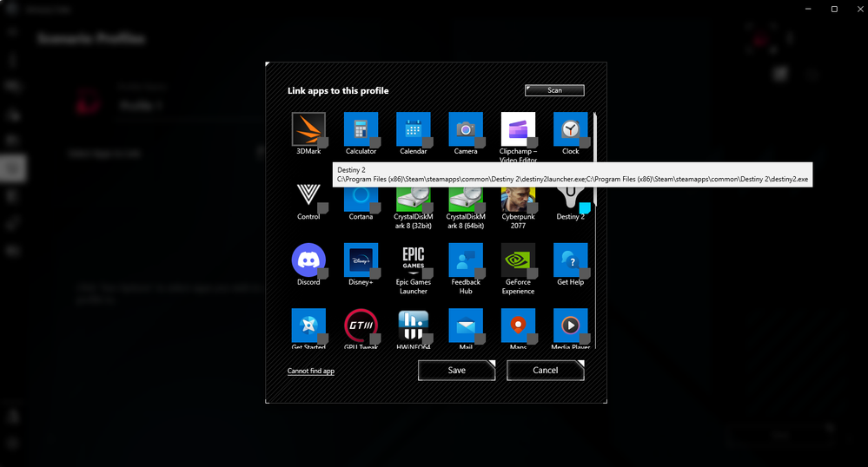
Task: Untick the blue Destiny 2 checkbox
Action: (x=585, y=208)
